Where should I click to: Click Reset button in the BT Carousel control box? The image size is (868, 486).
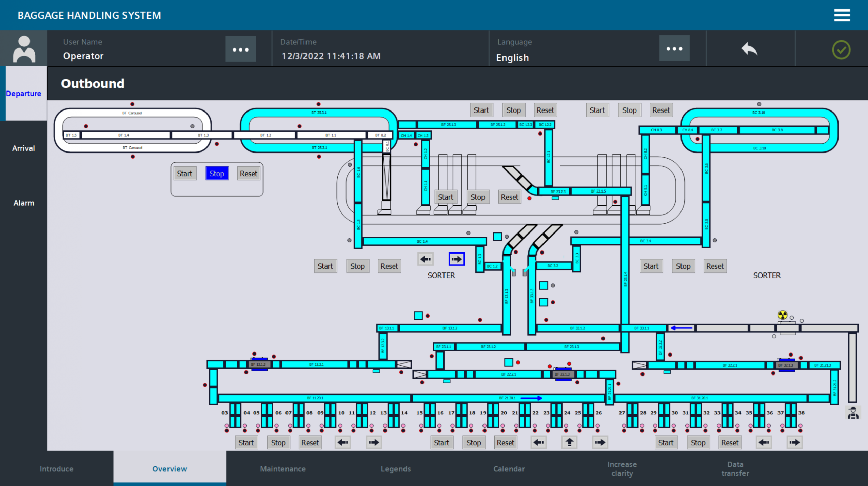[x=249, y=174]
